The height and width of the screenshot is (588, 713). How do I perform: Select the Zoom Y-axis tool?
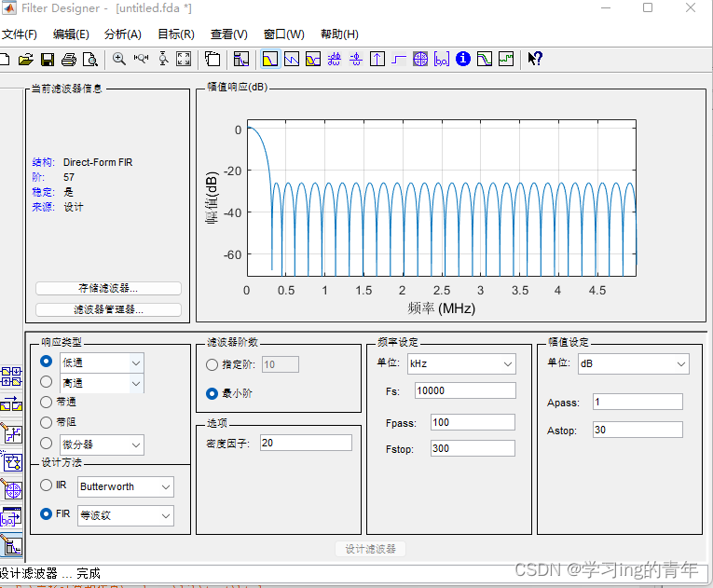coord(163,59)
